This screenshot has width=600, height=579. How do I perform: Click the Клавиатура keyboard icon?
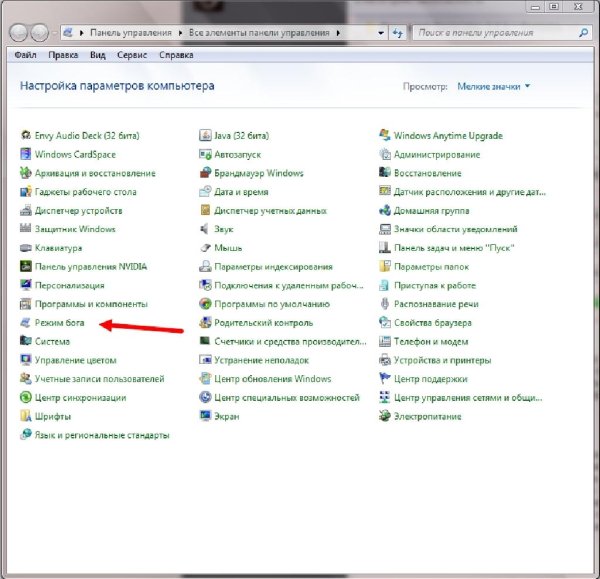(x=26, y=248)
